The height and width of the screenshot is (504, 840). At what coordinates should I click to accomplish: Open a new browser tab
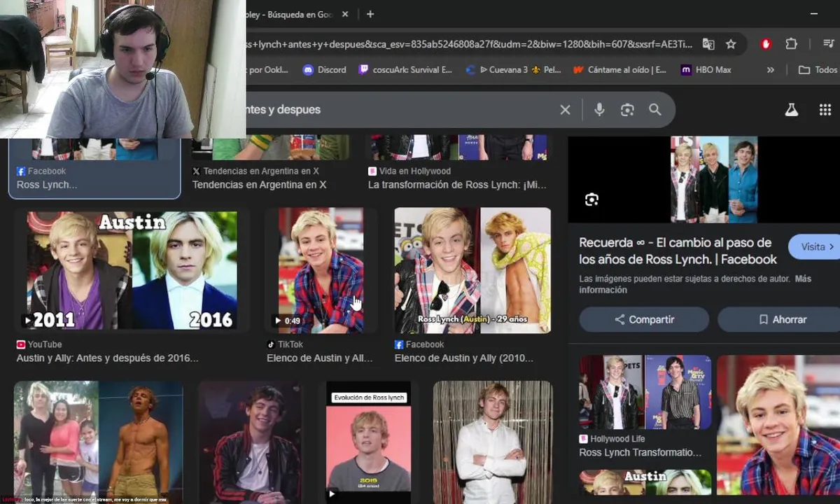(x=370, y=14)
